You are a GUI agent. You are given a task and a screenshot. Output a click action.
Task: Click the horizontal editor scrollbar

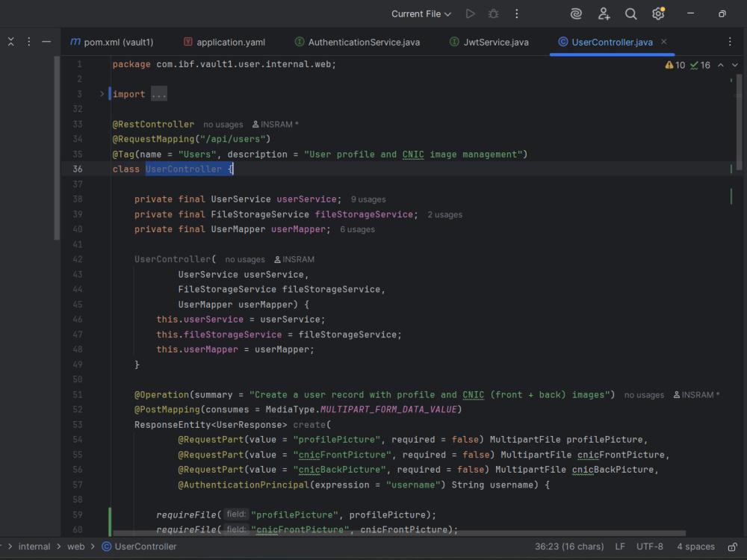(x=399, y=533)
